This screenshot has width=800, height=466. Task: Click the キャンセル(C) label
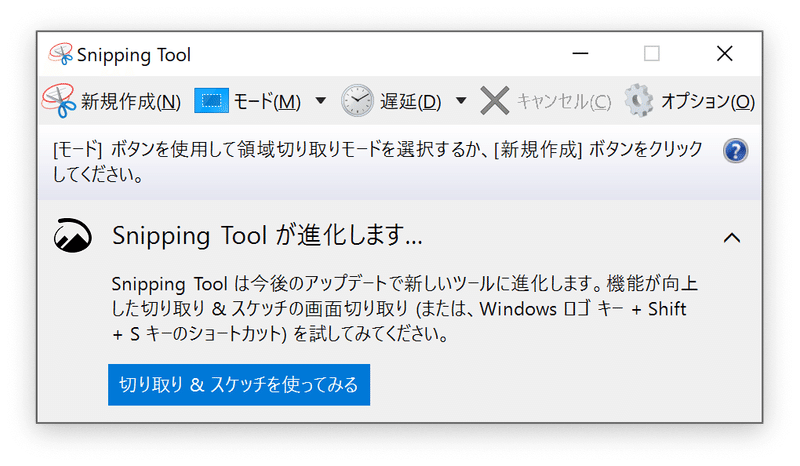564,102
